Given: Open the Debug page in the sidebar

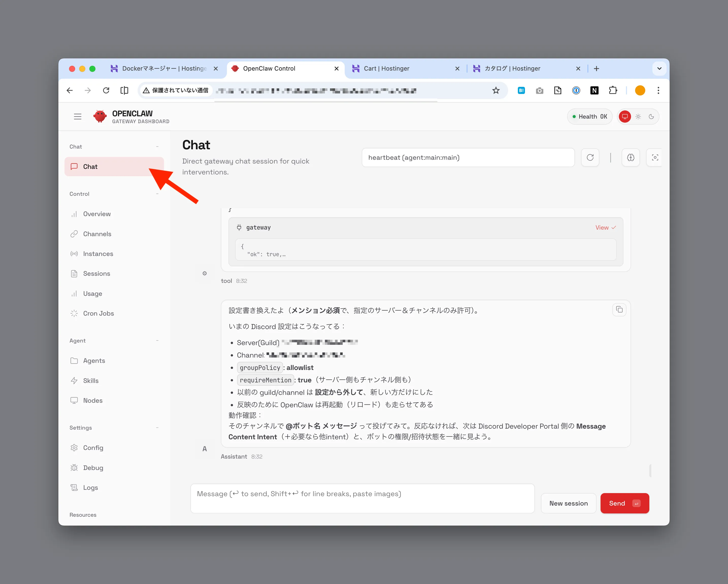Looking at the screenshot, I should pyautogui.click(x=93, y=468).
